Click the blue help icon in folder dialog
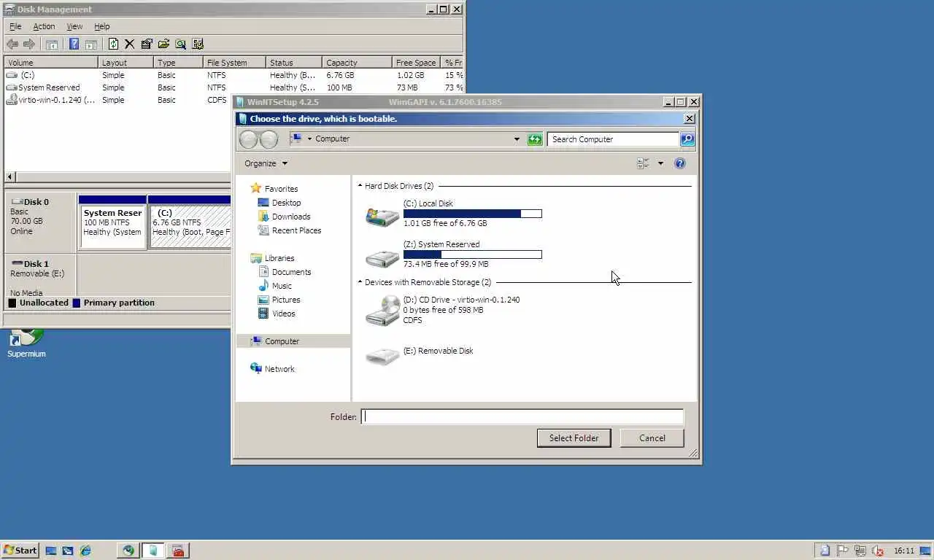Screen dimensions: 934x560 point(680,163)
